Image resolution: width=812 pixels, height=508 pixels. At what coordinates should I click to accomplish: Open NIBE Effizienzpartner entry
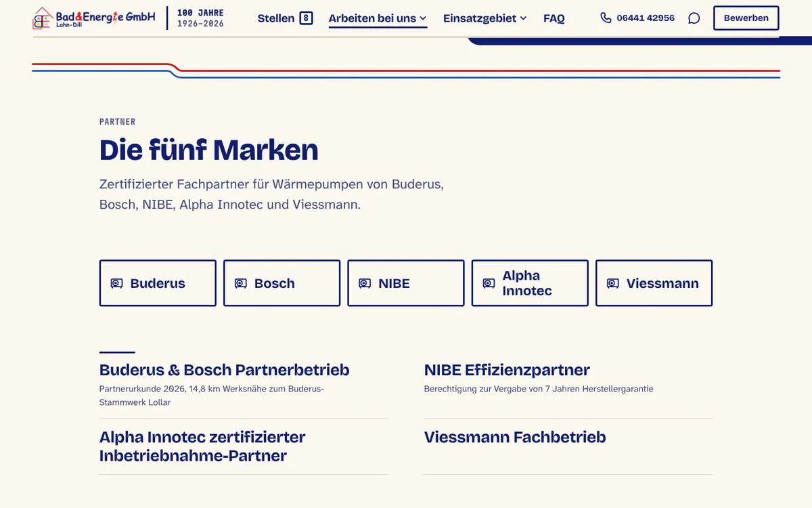507,370
